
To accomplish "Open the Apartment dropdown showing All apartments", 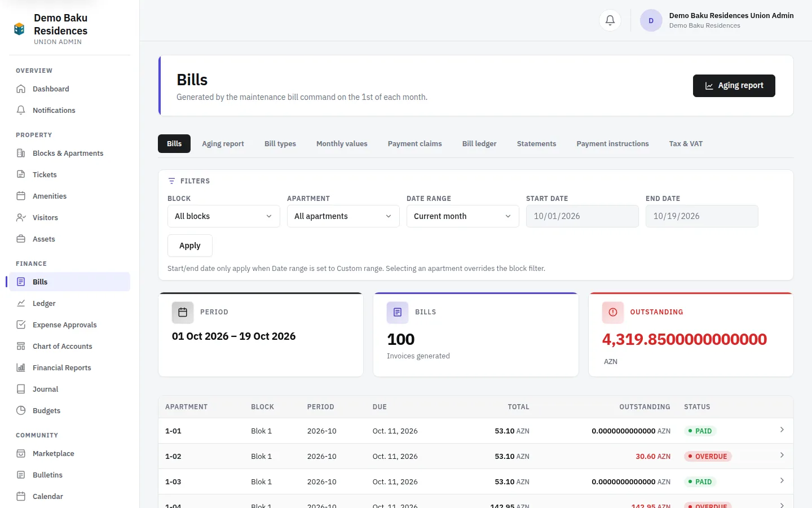I will (x=343, y=216).
